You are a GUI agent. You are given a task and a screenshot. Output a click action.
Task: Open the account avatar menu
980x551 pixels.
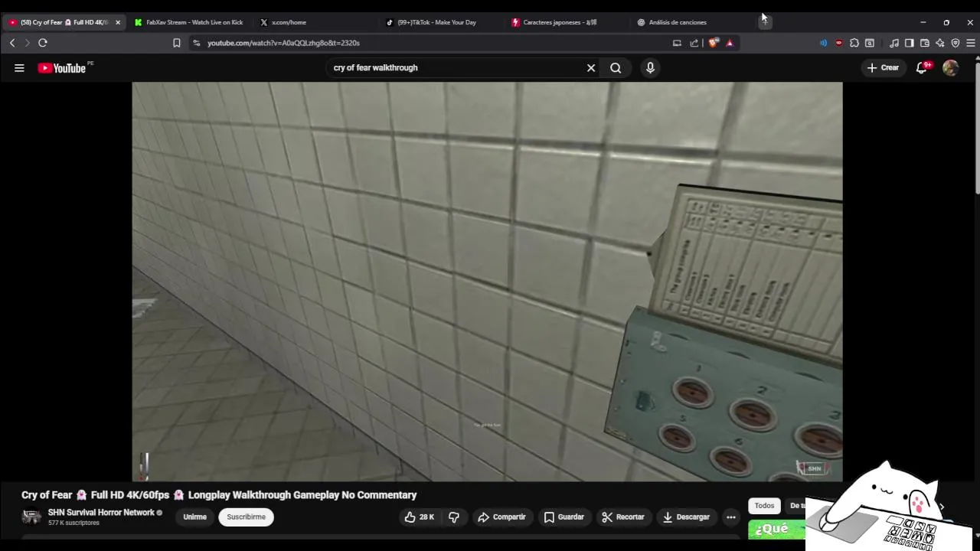point(950,68)
